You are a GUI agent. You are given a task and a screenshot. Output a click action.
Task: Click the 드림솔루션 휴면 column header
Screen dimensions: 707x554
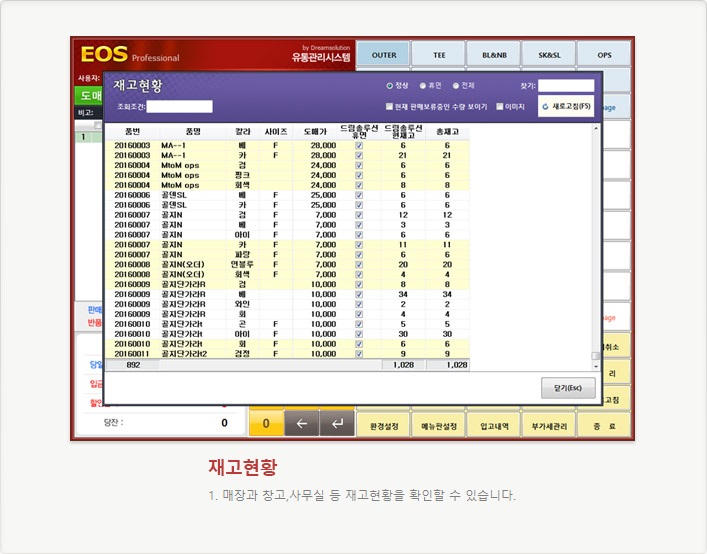coord(359,132)
